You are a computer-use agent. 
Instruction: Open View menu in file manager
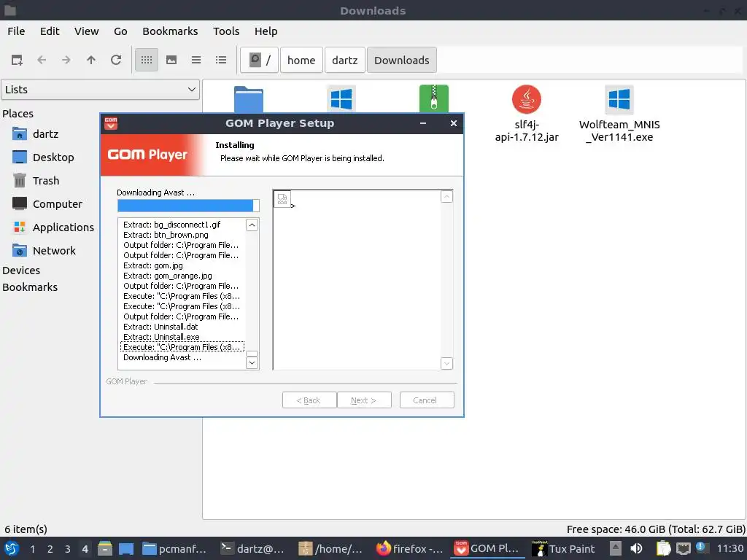pos(86,31)
